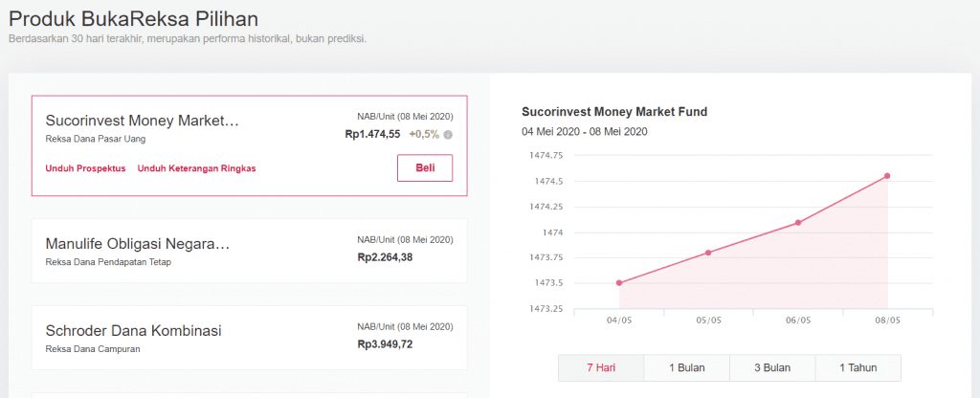Image resolution: width=980 pixels, height=398 pixels.
Task: Pick the 08/05 data point on chart
Action: pyautogui.click(x=887, y=176)
